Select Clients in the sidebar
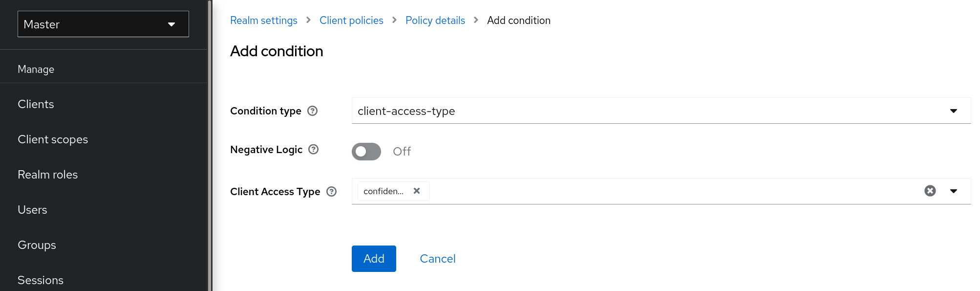 [x=36, y=104]
